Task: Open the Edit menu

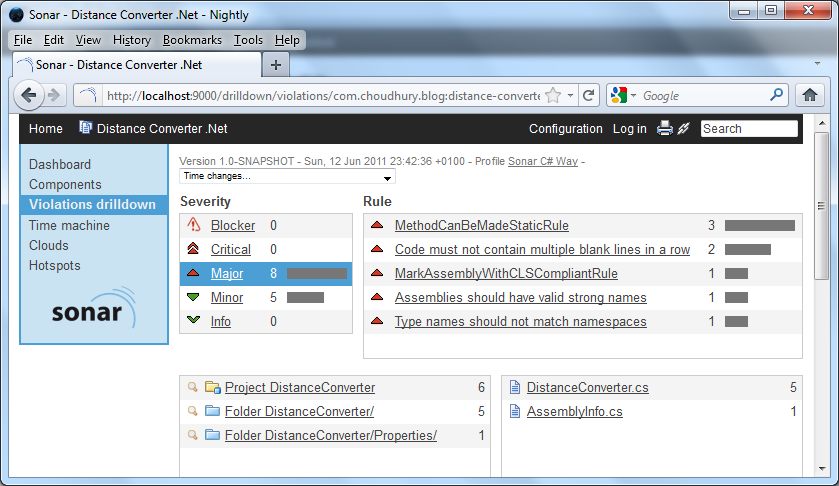Action: coord(54,40)
